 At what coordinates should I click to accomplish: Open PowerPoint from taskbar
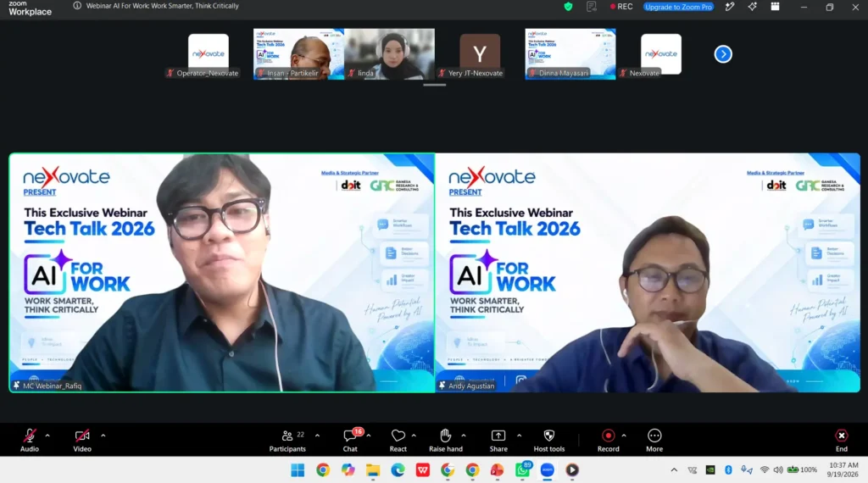497,470
